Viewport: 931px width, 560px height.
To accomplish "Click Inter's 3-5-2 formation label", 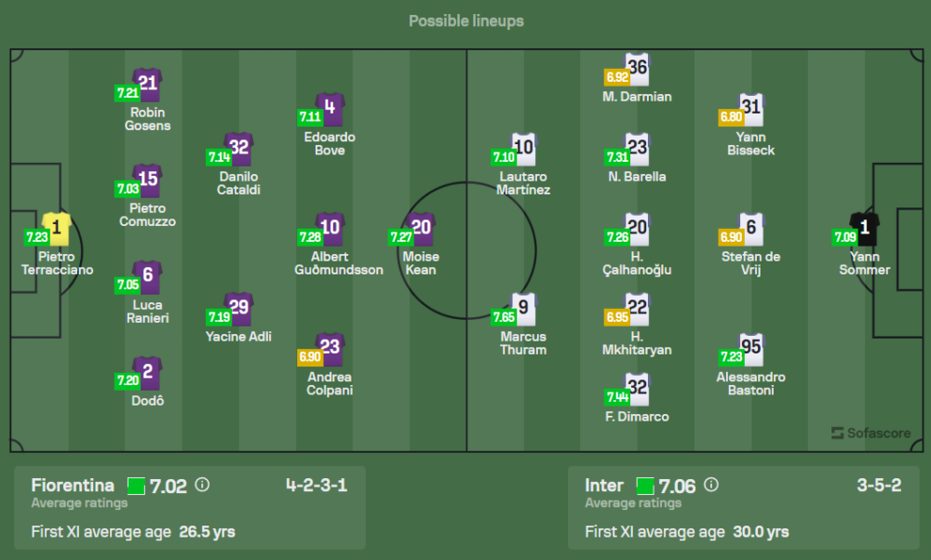I will tap(879, 485).
